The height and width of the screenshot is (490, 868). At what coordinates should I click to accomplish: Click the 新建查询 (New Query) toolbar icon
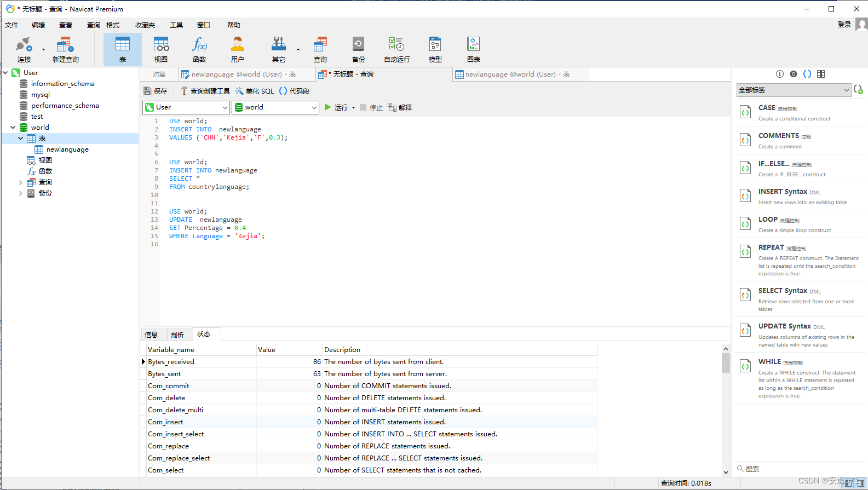click(65, 50)
